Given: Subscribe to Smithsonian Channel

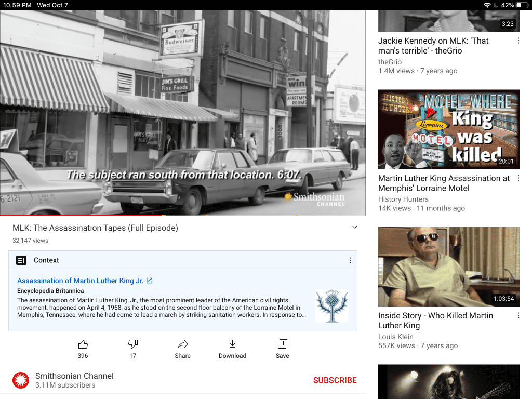Looking at the screenshot, I should pos(335,380).
